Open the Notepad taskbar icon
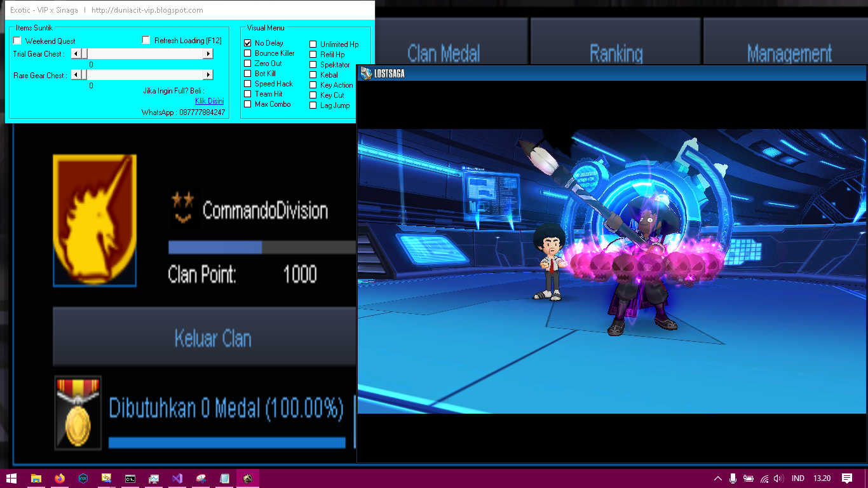 (x=224, y=478)
